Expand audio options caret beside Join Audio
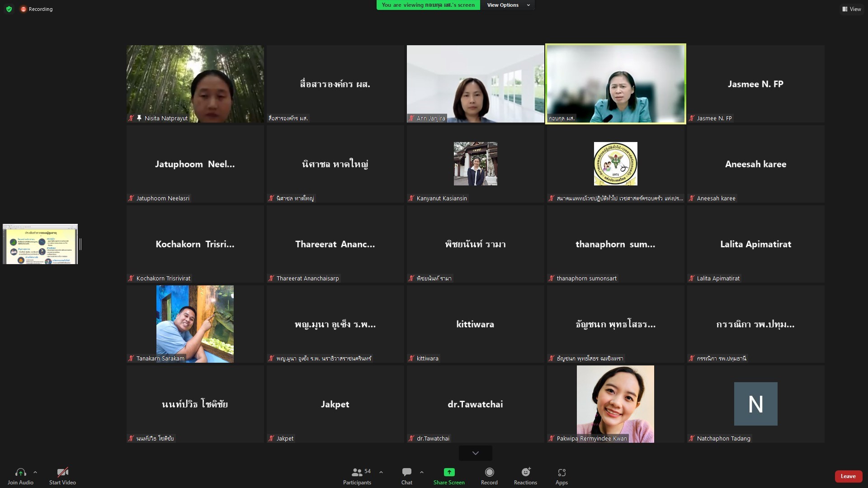Viewport: 868px width, 488px height. click(35, 472)
